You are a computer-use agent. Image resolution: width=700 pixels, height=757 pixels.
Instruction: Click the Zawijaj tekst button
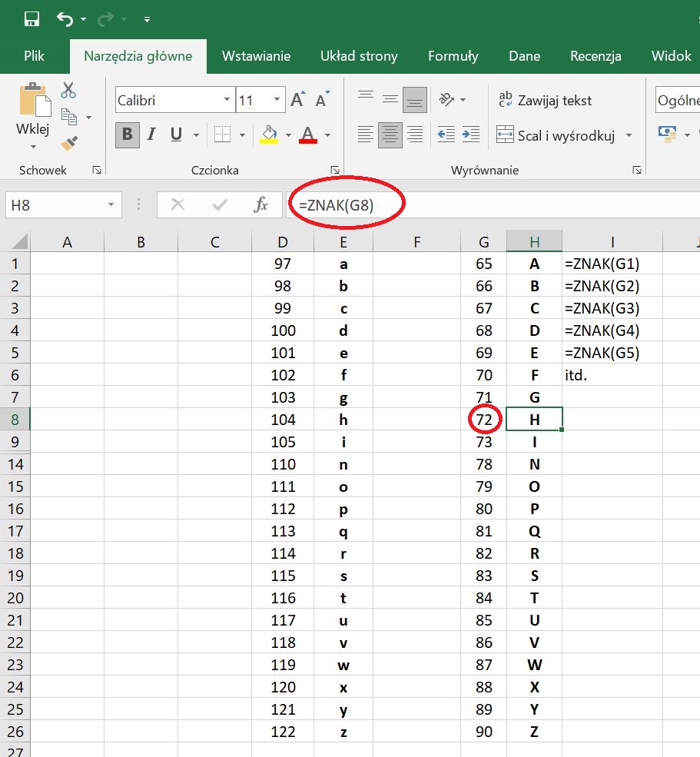click(545, 100)
